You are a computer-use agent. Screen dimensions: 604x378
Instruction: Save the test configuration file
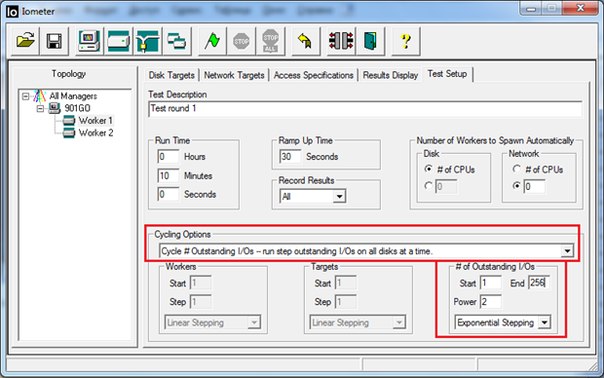click(54, 41)
